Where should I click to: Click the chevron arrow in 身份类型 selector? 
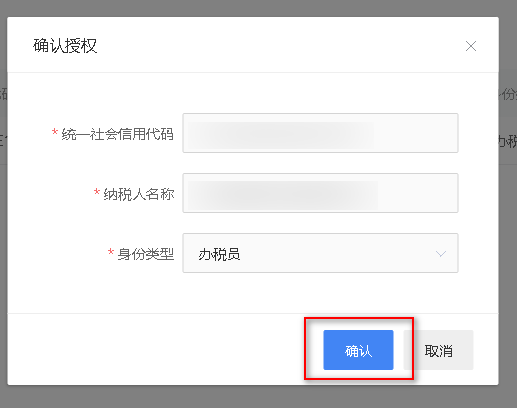pos(441,254)
